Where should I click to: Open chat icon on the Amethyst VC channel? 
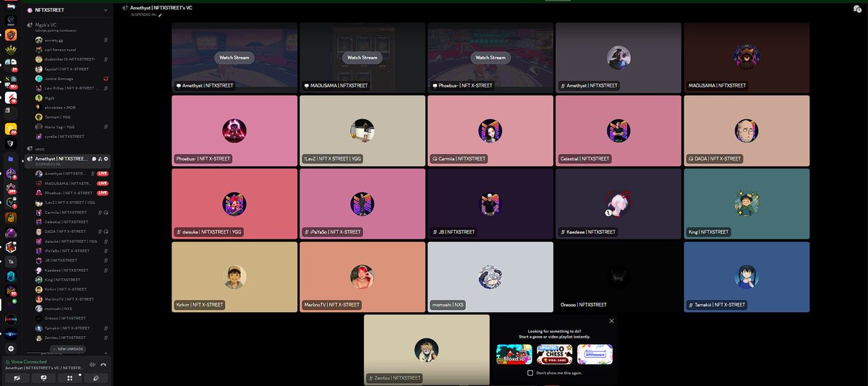[x=94, y=158]
